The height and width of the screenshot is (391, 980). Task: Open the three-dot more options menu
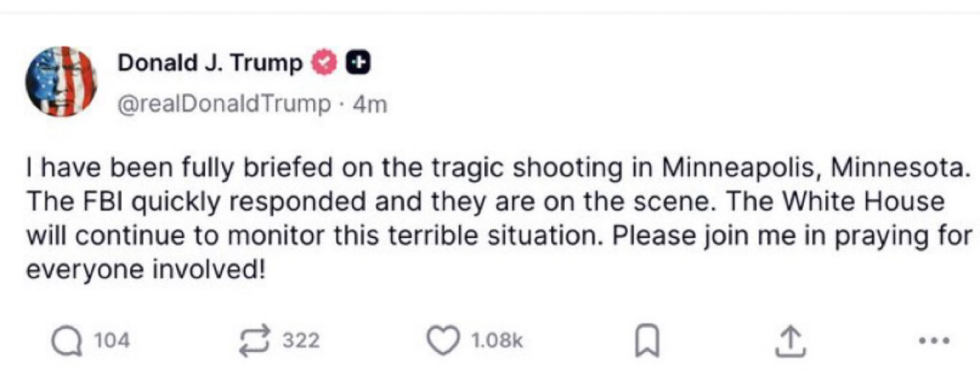pyautogui.click(x=933, y=342)
